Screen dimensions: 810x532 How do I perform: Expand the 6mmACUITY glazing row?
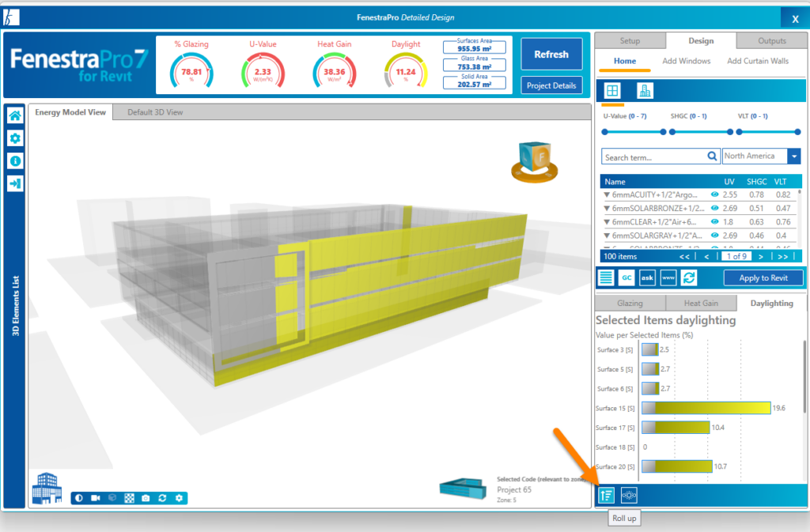click(x=607, y=195)
